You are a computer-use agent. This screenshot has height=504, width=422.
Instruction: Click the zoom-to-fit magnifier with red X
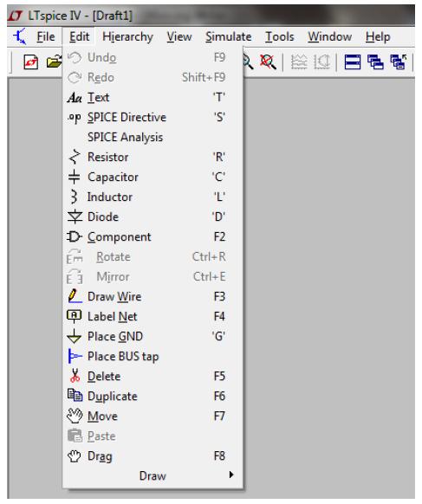pyautogui.click(x=268, y=61)
